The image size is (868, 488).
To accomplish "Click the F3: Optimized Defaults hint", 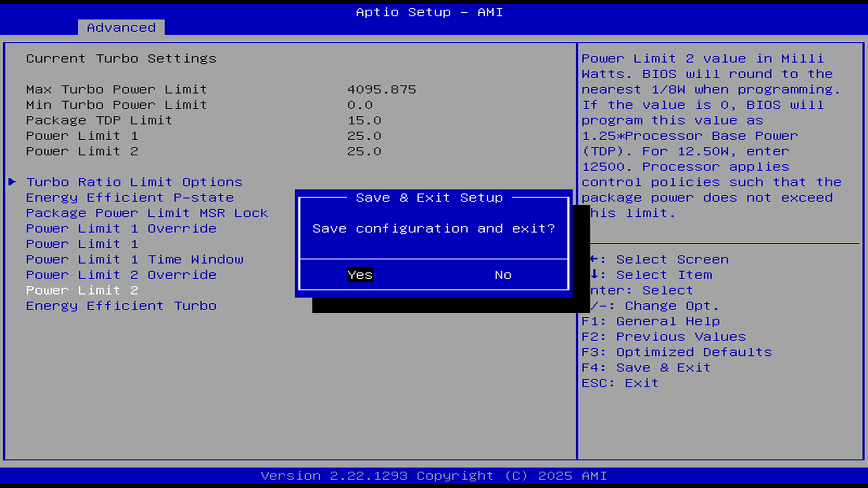I will (x=677, y=352).
